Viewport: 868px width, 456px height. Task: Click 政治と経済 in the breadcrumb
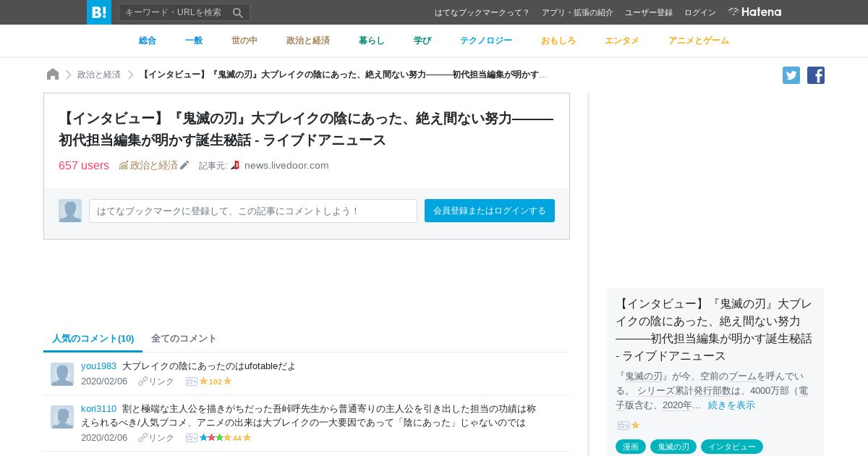(x=99, y=75)
